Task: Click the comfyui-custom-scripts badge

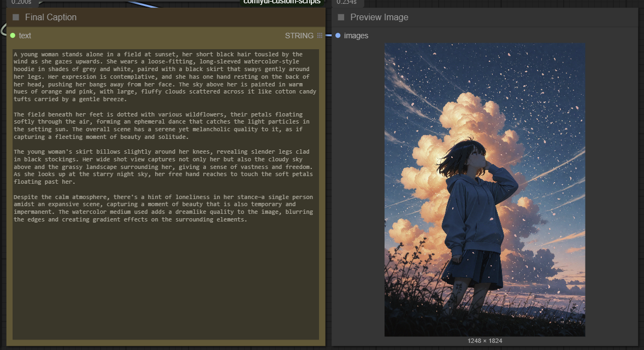Action: tap(281, 2)
